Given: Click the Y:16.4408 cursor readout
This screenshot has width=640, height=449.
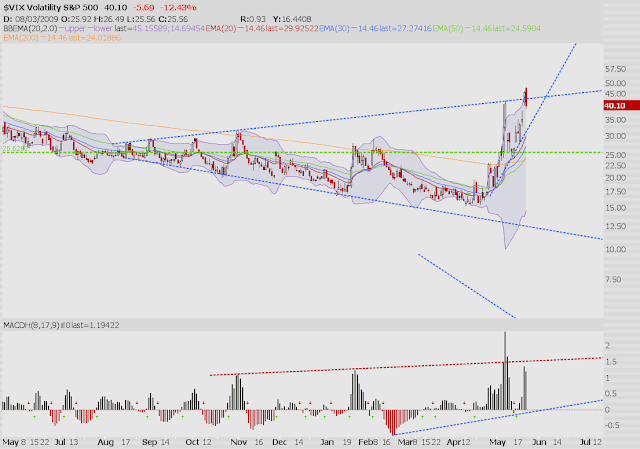Looking at the screenshot, I should point(292,19).
